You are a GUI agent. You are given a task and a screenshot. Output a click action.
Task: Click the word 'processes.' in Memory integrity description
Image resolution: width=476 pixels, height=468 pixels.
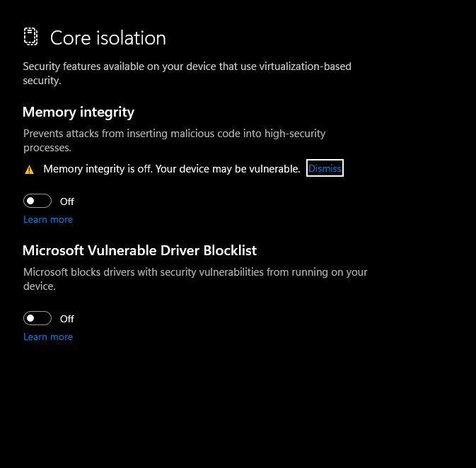click(47, 148)
